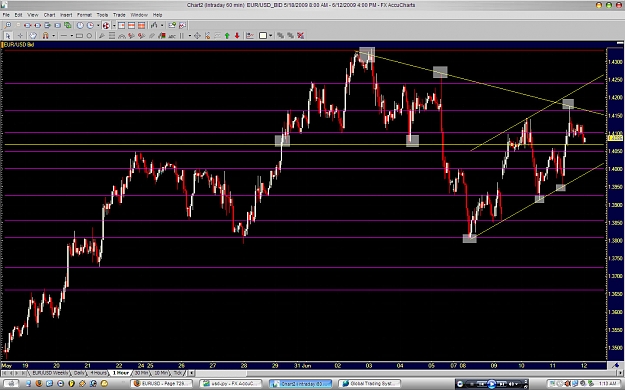The width and height of the screenshot is (625, 390).
Task: Open the chart type dropdown arrow
Action: 162,26
